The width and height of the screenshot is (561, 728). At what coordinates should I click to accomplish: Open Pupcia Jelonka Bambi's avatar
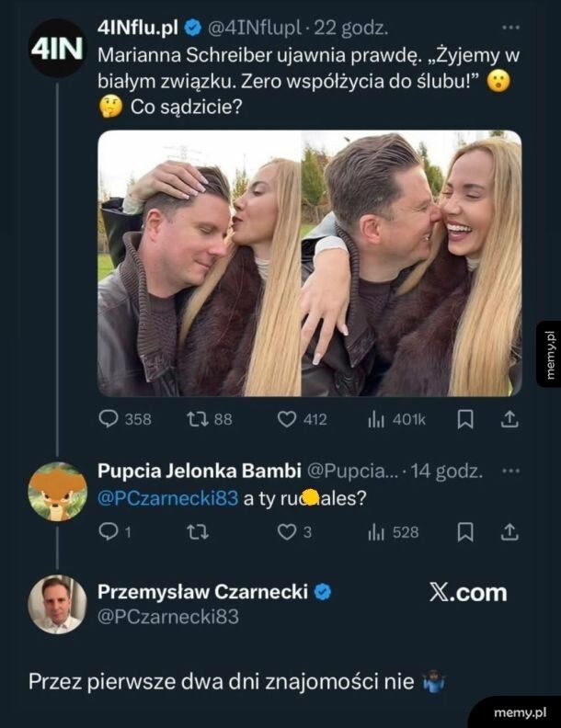(x=57, y=492)
